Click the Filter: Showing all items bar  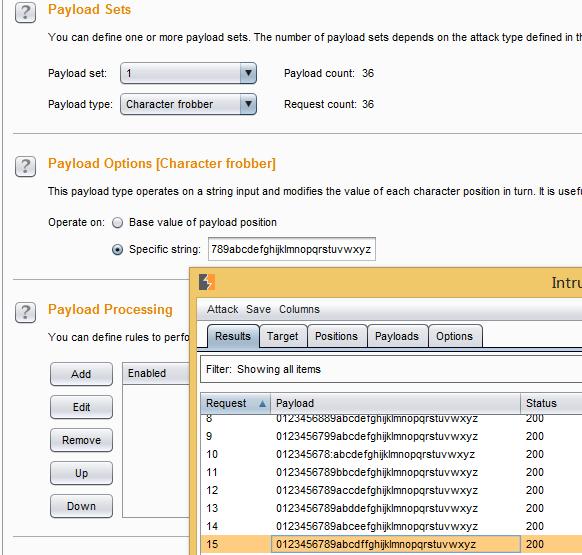point(391,369)
